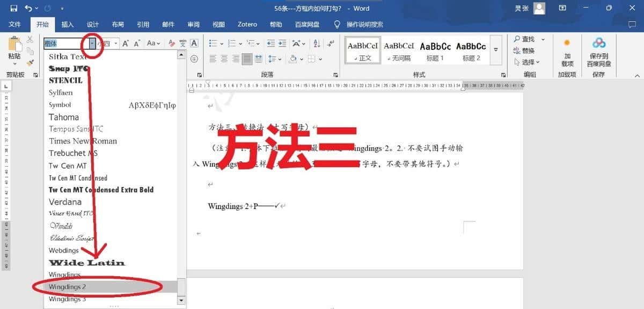
Task: Open the Aa change case menu
Action: [153, 44]
